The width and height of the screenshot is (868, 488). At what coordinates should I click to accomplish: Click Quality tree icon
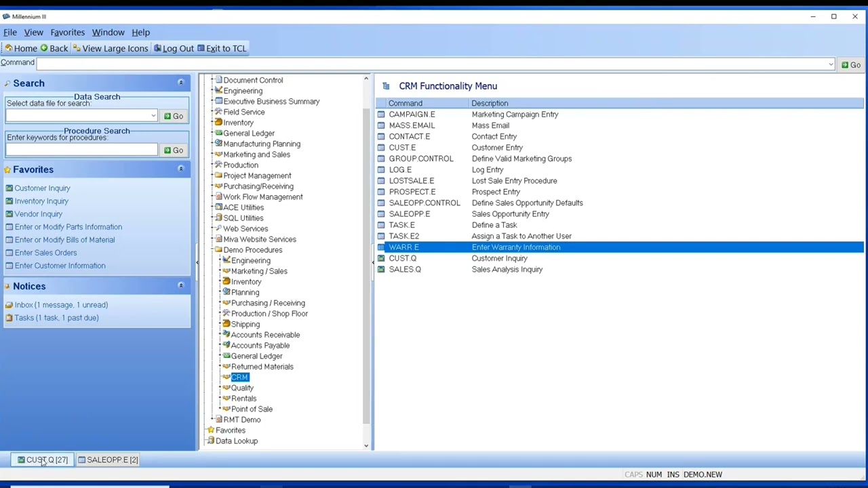pos(226,388)
